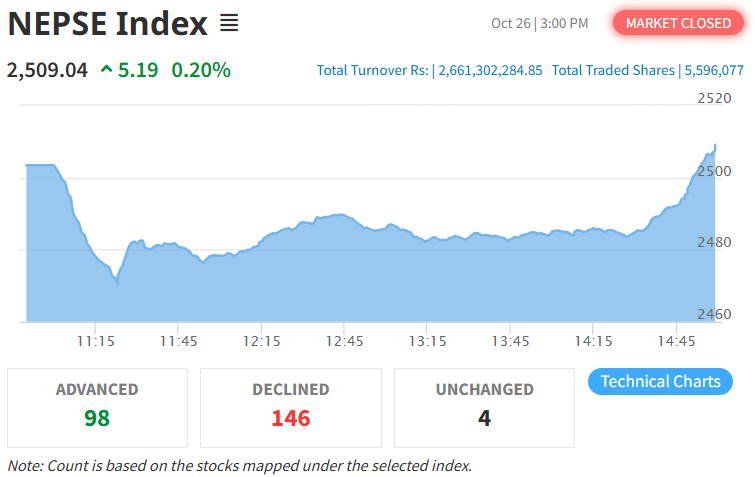
Task: Click the 2520 label on price axis
Action: coord(714,98)
